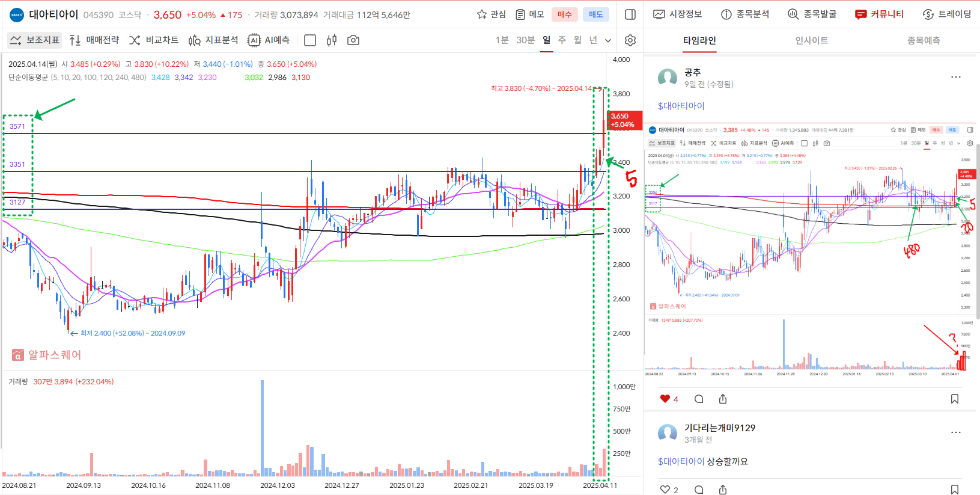Open 비교차트 comparison chart tool
This screenshot has height=495, width=980.
(x=154, y=40)
